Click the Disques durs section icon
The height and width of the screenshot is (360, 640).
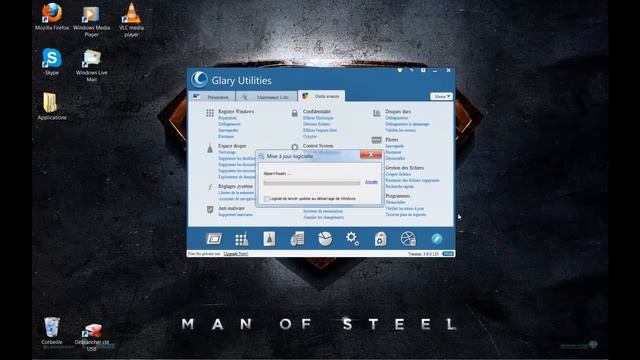coord(377,113)
